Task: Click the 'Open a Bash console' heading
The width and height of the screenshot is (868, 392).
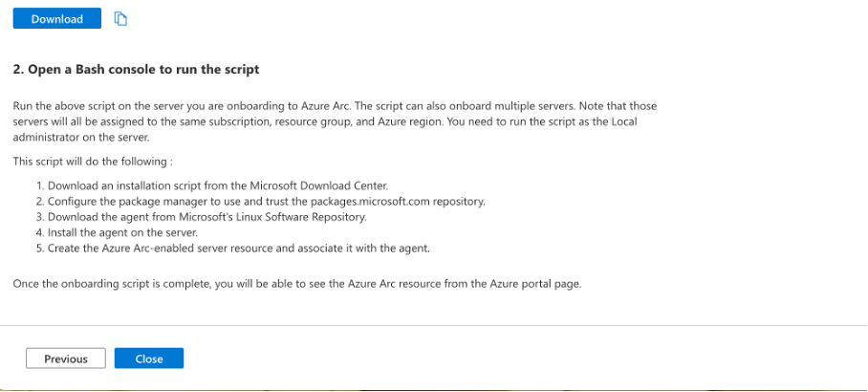Action: click(x=136, y=71)
